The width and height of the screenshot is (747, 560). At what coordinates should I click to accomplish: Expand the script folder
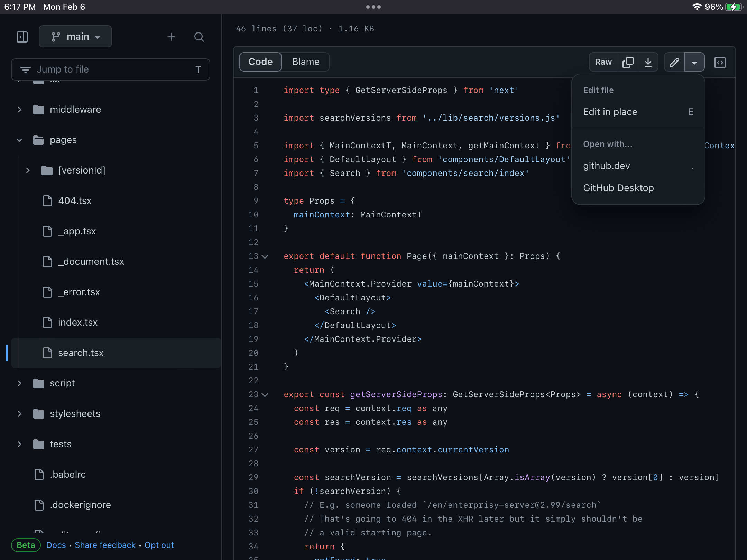tap(20, 383)
